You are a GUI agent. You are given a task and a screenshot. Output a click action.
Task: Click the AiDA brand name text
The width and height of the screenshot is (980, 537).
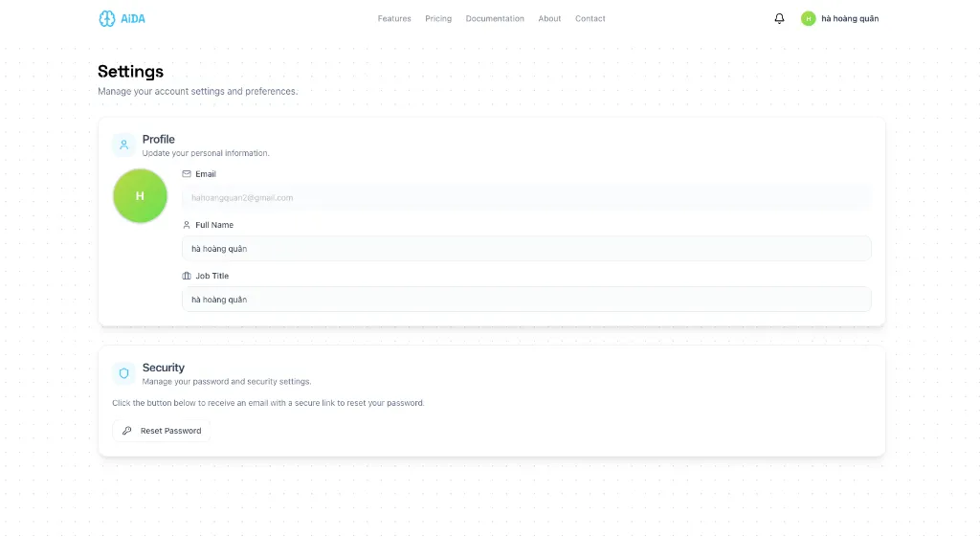point(132,19)
